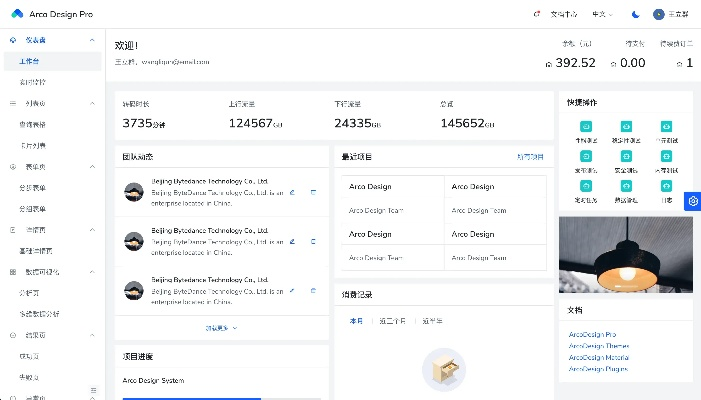Click the square icon on second activity entry
The width and height of the screenshot is (701, 400).
(x=313, y=241)
